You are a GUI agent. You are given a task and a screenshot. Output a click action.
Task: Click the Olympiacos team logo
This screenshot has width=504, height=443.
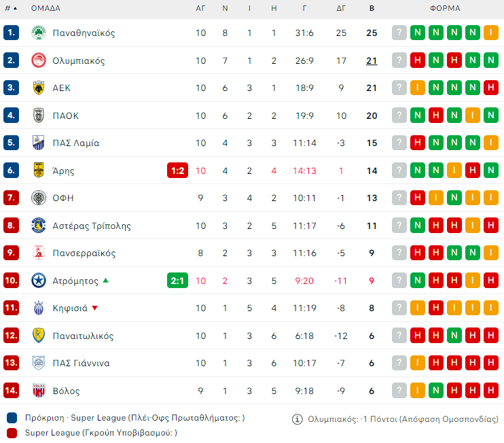(39, 60)
